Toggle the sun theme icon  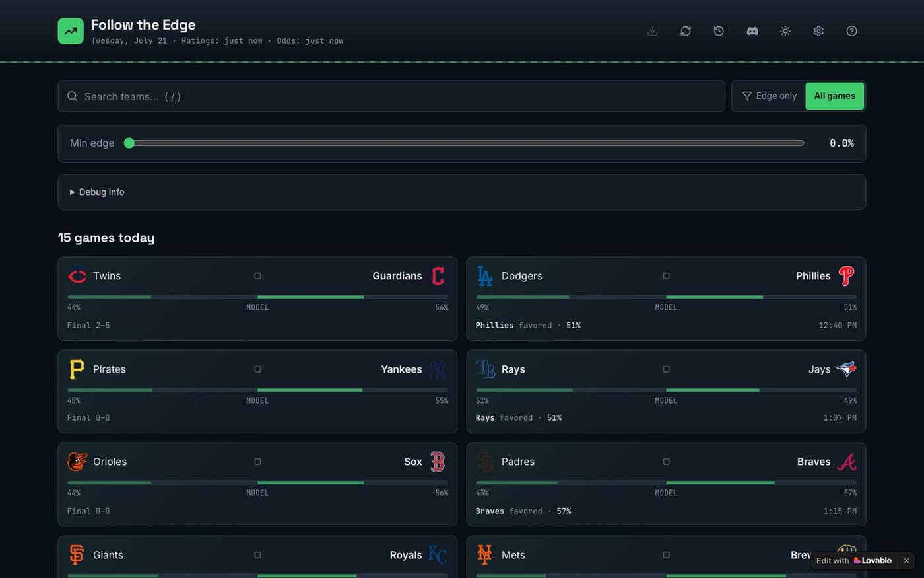click(x=785, y=31)
